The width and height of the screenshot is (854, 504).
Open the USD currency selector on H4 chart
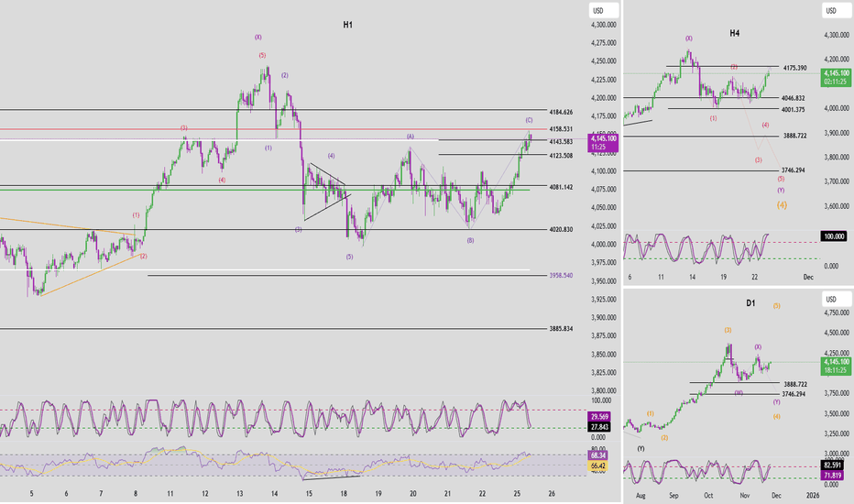(832, 11)
